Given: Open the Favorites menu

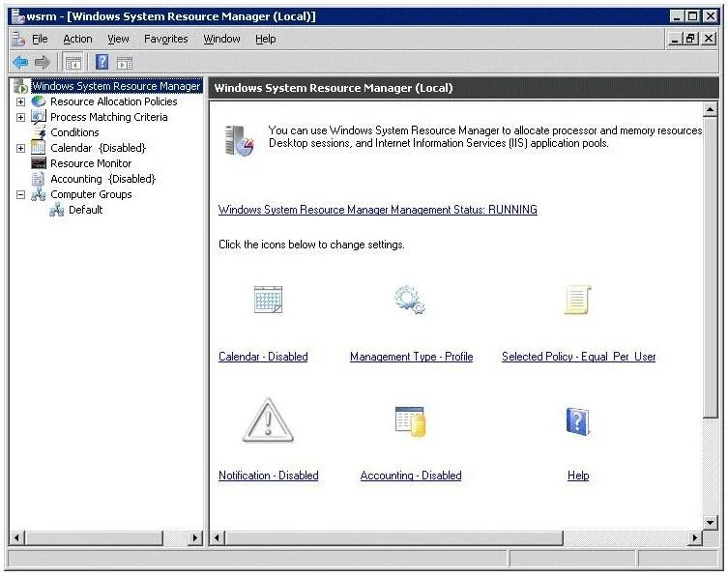Looking at the screenshot, I should click(x=165, y=39).
